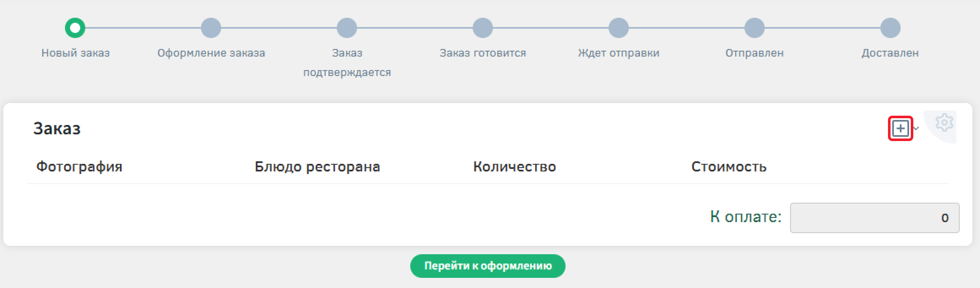Screen dimensions: 980x288
Task: Click the green Новый заказ step circle
Action: (75, 28)
